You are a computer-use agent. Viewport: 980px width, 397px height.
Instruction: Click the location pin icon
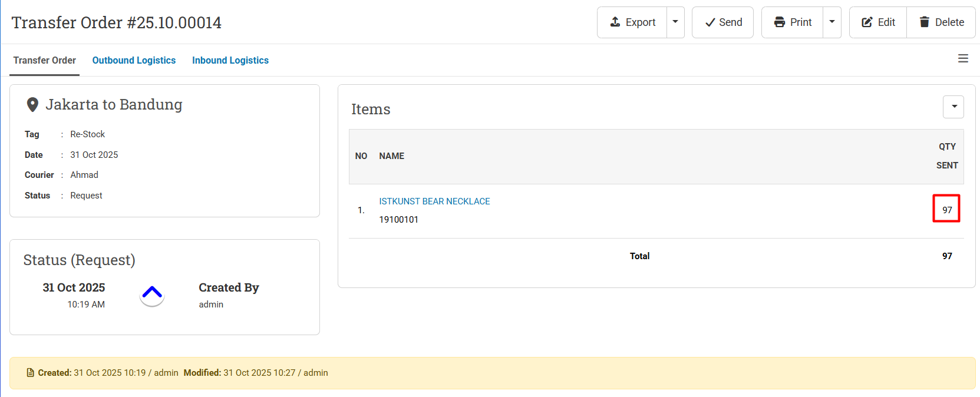33,105
